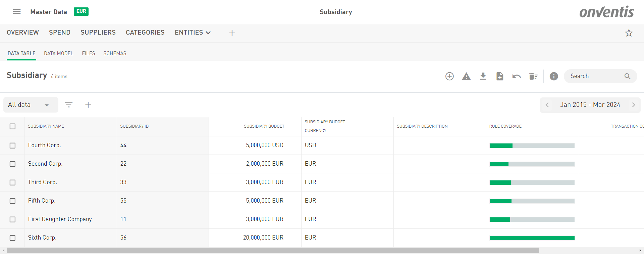The height and width of the screenshot is (256, 644).
Task: Open the First Daughter Company entry
Action: point(60,219)
